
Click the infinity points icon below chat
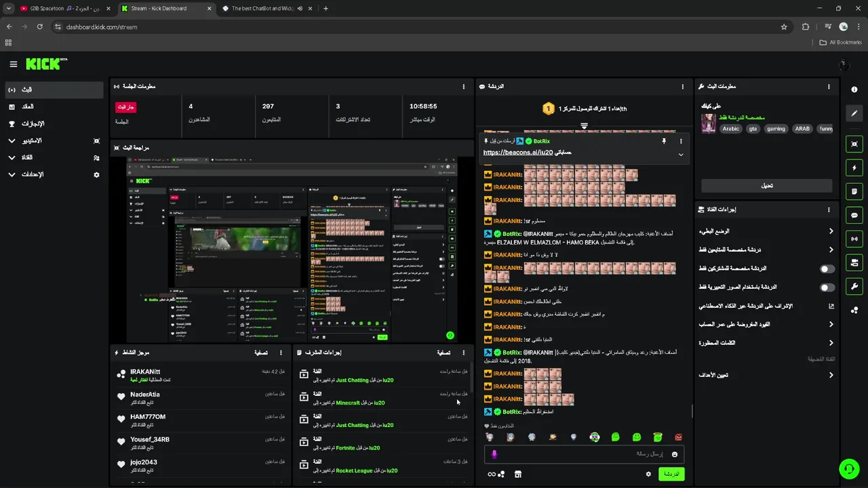(x=496, y=474)
